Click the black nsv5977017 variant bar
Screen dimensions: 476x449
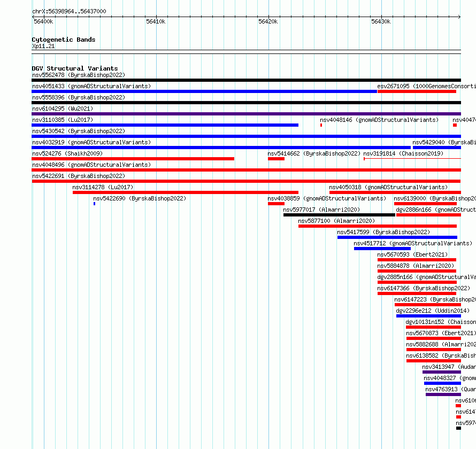(x=339, y=215)
